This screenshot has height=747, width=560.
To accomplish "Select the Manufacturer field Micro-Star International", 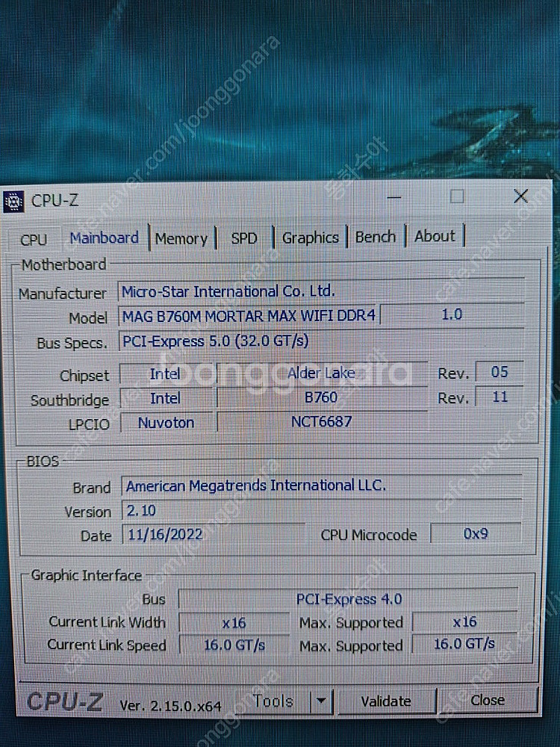I will (x=321, y=291).
